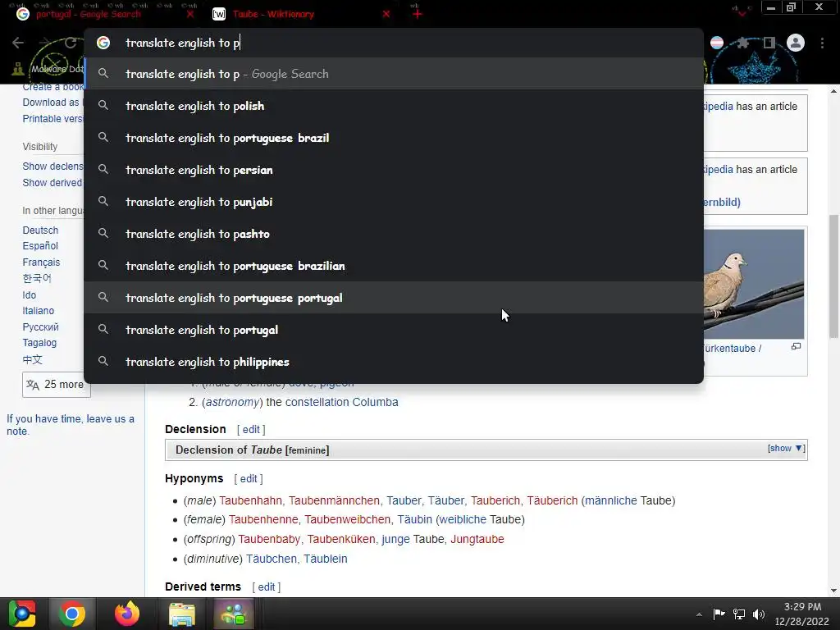The height and width of the screenshot is (630, 840).
Task: Open Русский language link
Action: pyautogui.click(x=41, y=327)
